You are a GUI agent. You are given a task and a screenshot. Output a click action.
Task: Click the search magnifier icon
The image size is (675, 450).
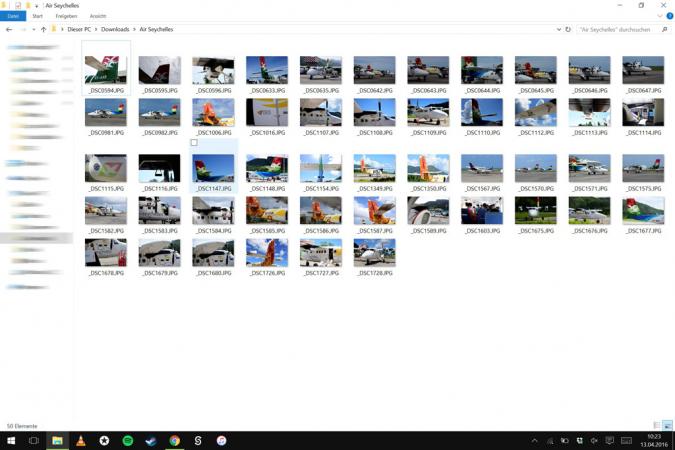coord(665,30)
